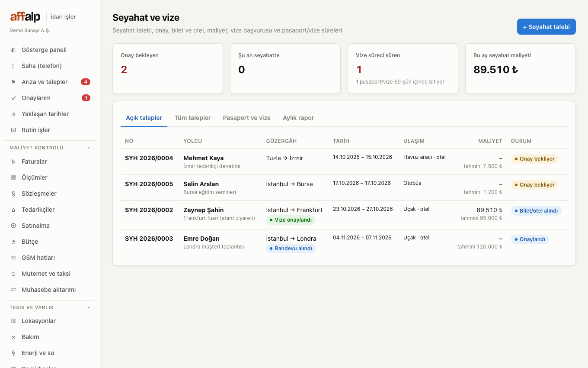This screenshot has width=588, height=368.
Task: Collapse the TESİS VE VARLIK section arrow
Action: [x=89, y=307]
